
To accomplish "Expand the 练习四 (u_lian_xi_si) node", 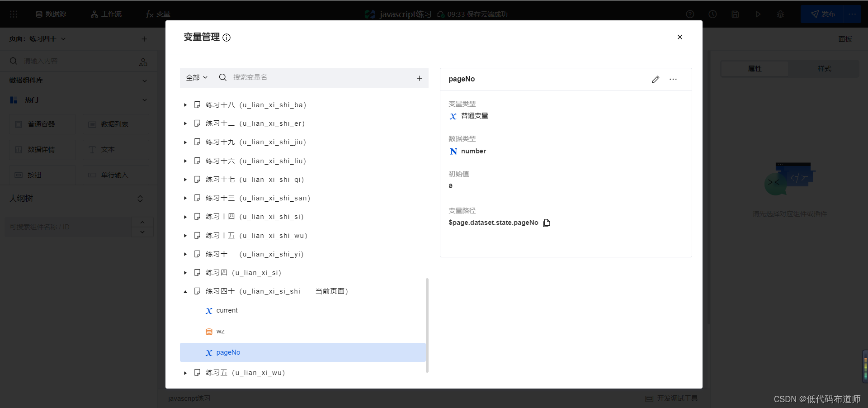I will coord(185,273).
